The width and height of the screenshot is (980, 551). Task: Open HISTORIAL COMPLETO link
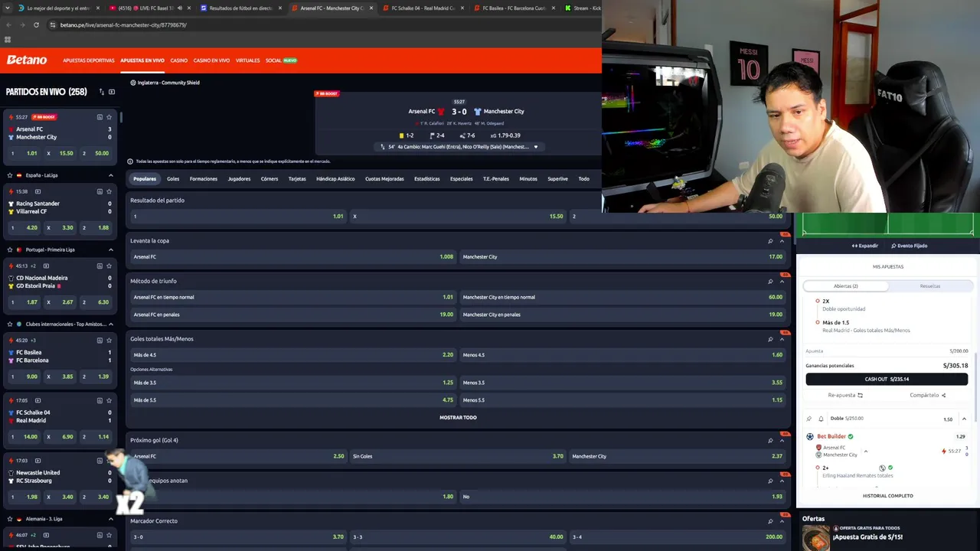[888, 496]
